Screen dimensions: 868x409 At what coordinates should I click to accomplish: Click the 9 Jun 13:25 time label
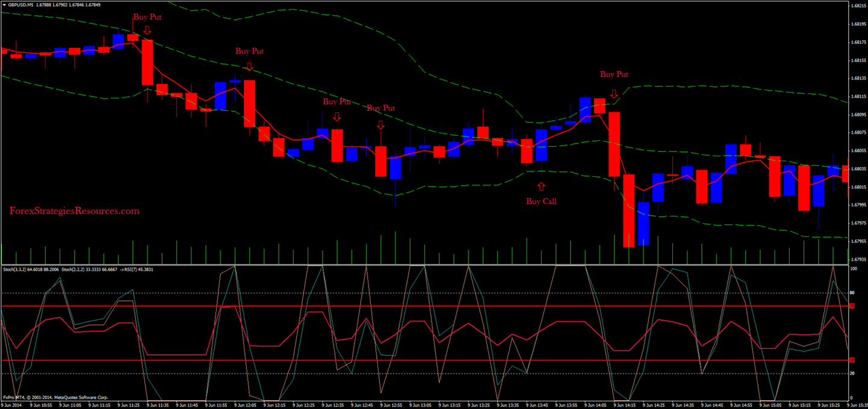coord(479,405)
